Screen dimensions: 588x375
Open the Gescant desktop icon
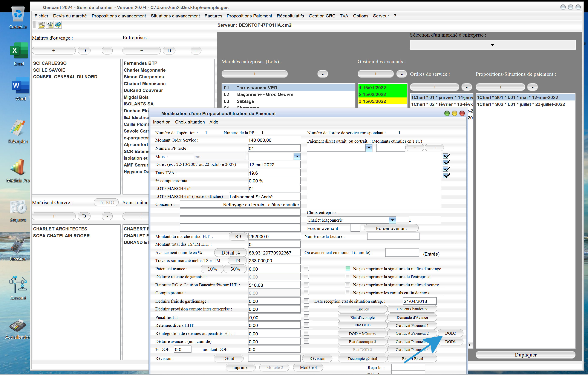pos(18,288)
